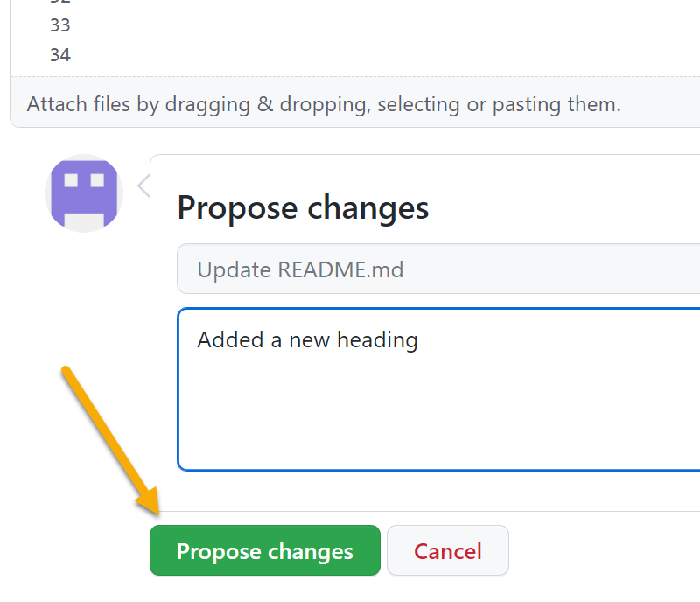Click the word README.md in title placeholder
The image size is (700, 602).
[340, 269]
